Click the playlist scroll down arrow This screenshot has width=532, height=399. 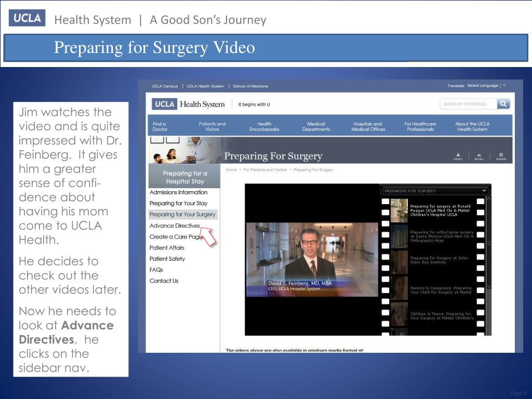pos(489,287)
